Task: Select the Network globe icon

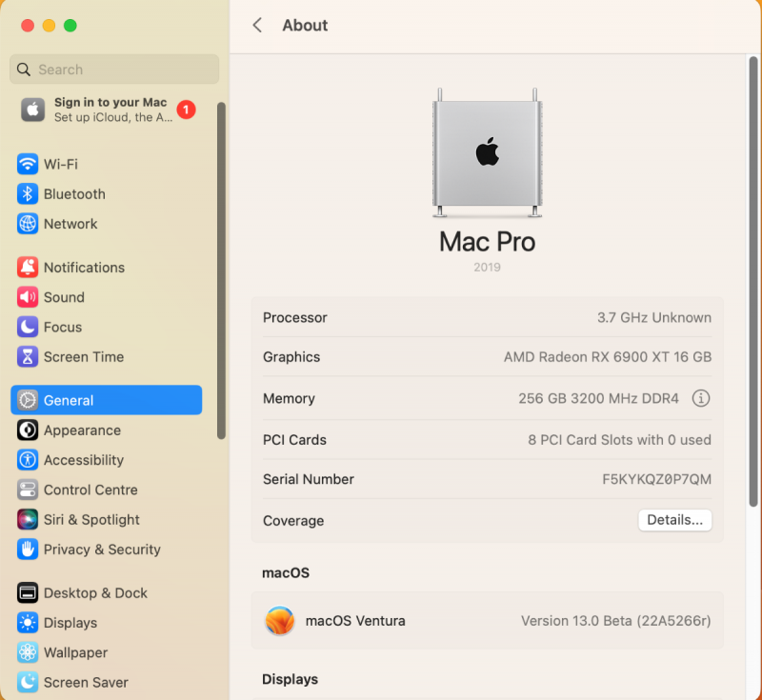Action: (x=28, y=224)
